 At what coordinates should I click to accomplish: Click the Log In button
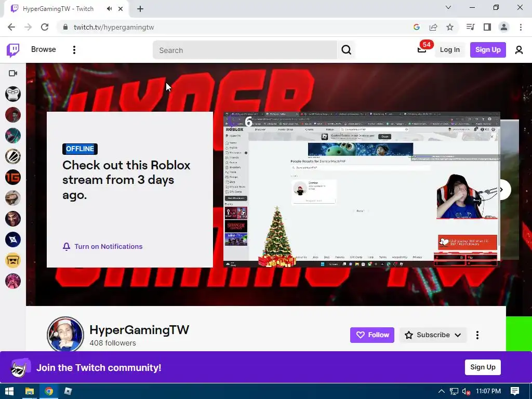pos(449,50)
